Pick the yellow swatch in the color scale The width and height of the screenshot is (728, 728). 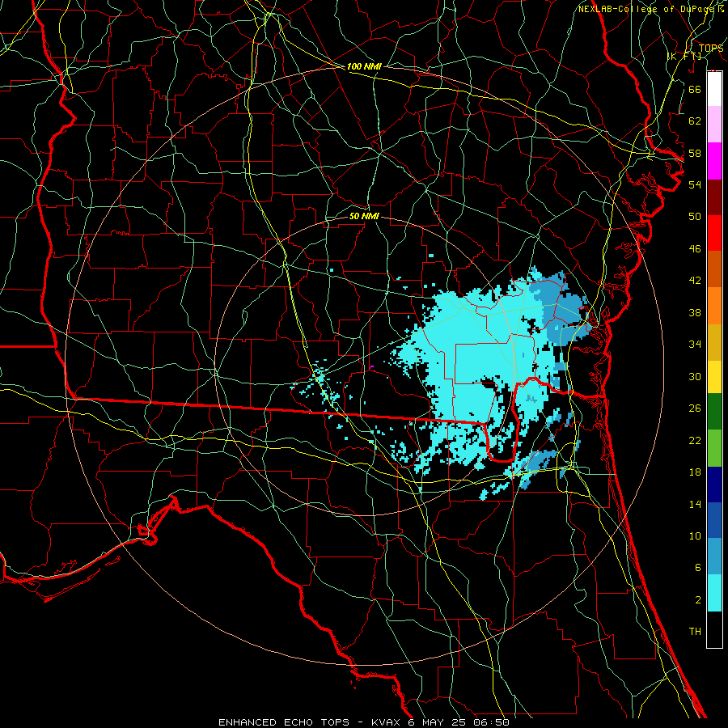tap(714, 376)
